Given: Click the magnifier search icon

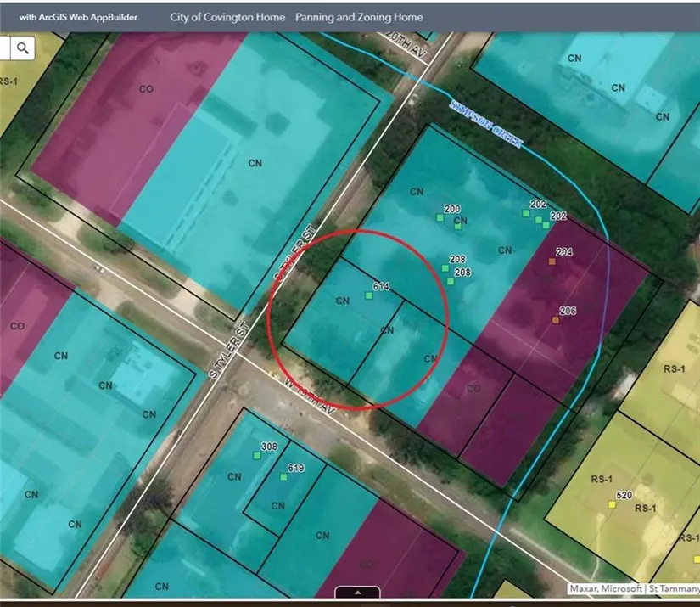Looking at the screenshot, I should [x=22, y=48].
